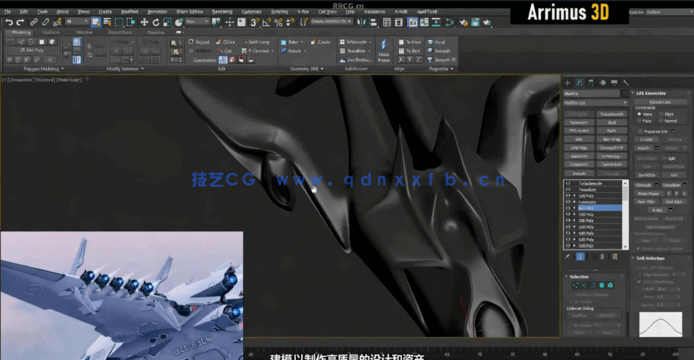Select Polygon sub-object level in Selection rollout
Viewport: 694px width, 360px height.
(602, 285)
